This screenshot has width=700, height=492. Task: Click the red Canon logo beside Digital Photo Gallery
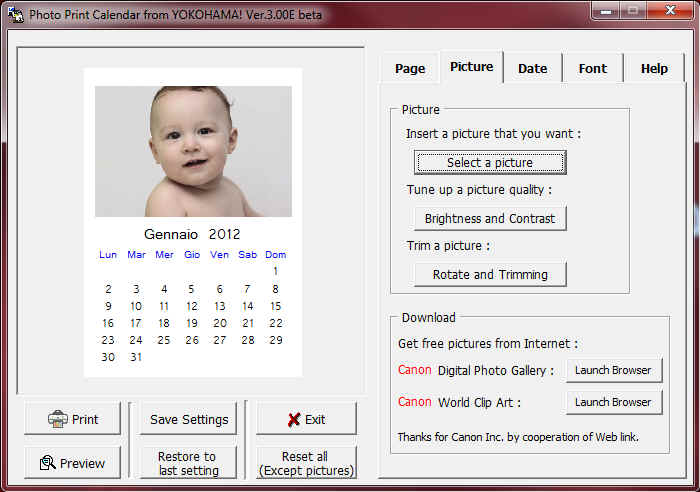point(414,370)
